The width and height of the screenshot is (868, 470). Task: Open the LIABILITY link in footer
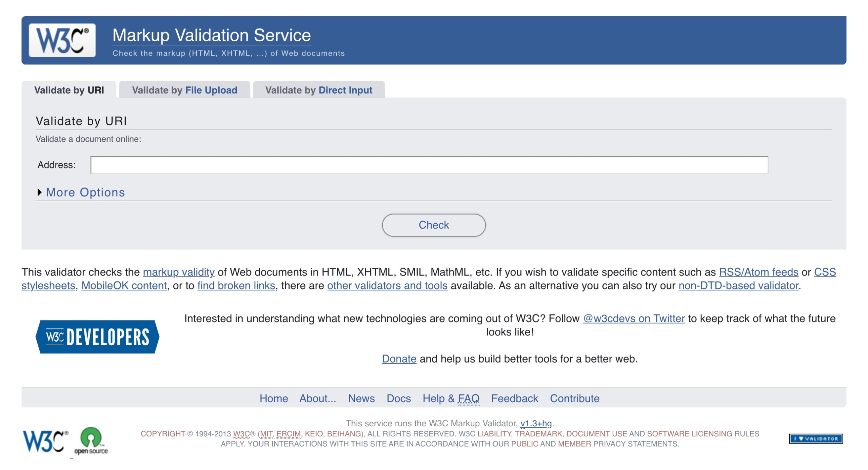(x=494, y=434)
